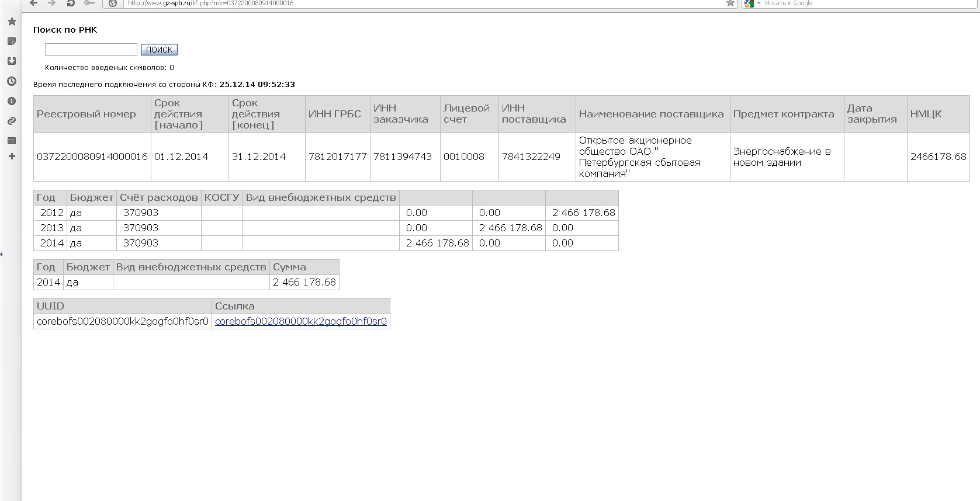Open the corebofs002080000kk2gogfo0hf0sr0 link

point(301,321)
